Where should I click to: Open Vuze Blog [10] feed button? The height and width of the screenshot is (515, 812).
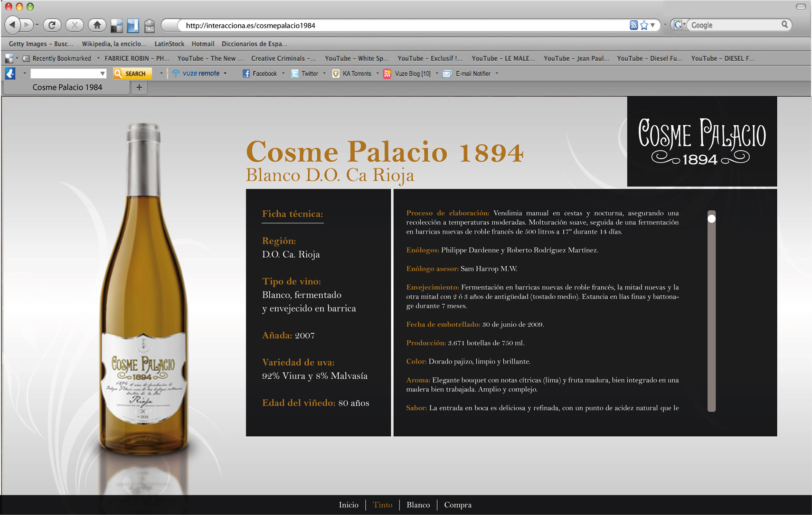click(x=407, y=74)
